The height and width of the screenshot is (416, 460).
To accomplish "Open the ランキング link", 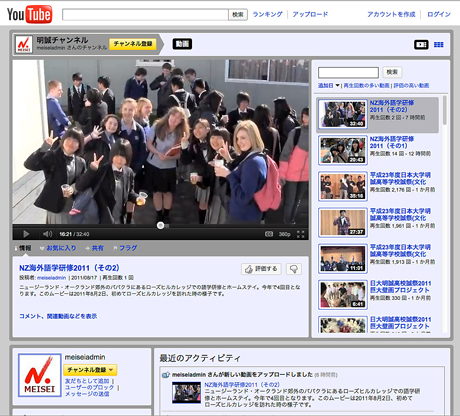I will tap(267, 14).
